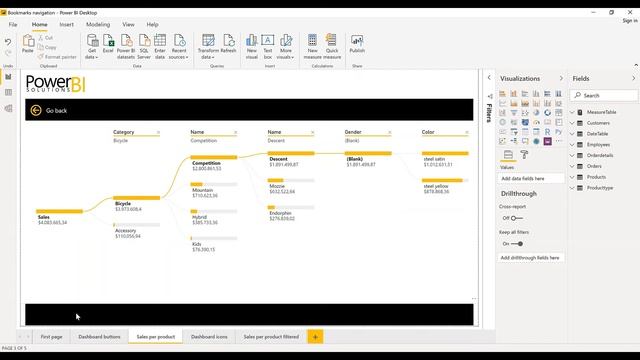640x360 pixels.
Task: Toggle Cross-report drillthrough switch
Action: tap(517, 218)
